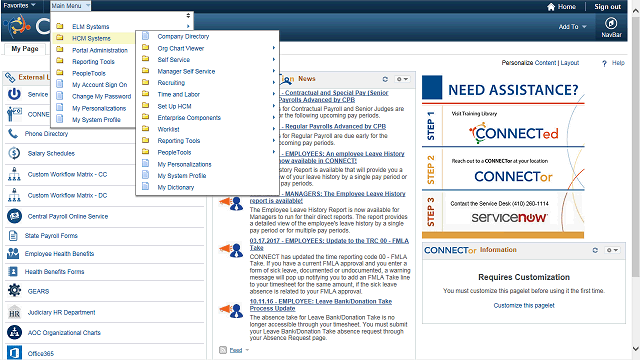Click the Salary Schedules dollar icon
640x360 pixels.
click(14, 153)
